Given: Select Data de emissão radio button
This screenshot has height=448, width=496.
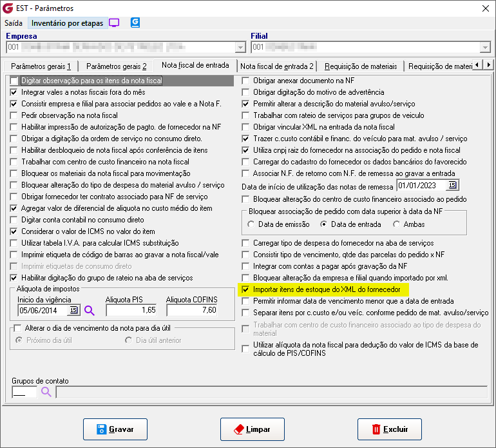Looking at the screenshot, I should [251, 224].
